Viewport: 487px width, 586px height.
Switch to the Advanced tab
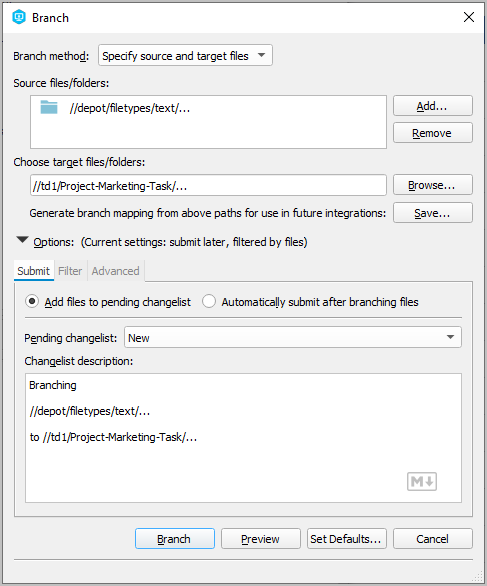click(115, 271)
